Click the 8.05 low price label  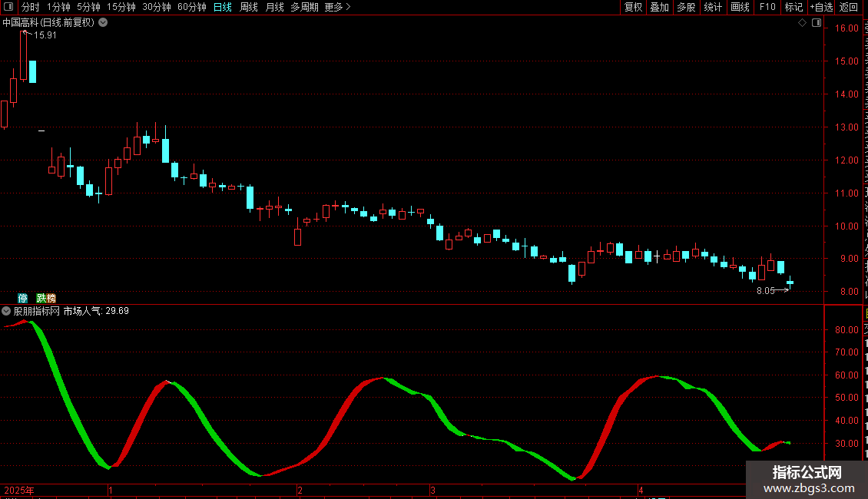tap(766, 291)
